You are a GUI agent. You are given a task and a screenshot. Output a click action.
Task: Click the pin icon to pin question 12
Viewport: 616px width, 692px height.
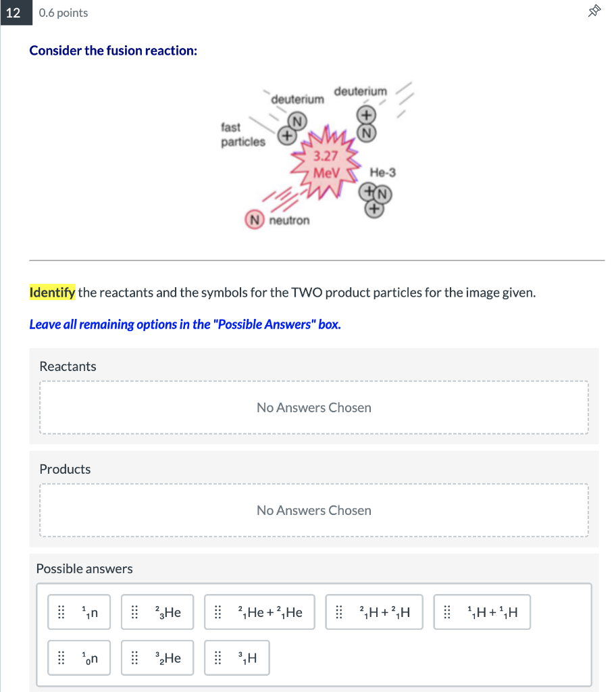pos(594,11)
